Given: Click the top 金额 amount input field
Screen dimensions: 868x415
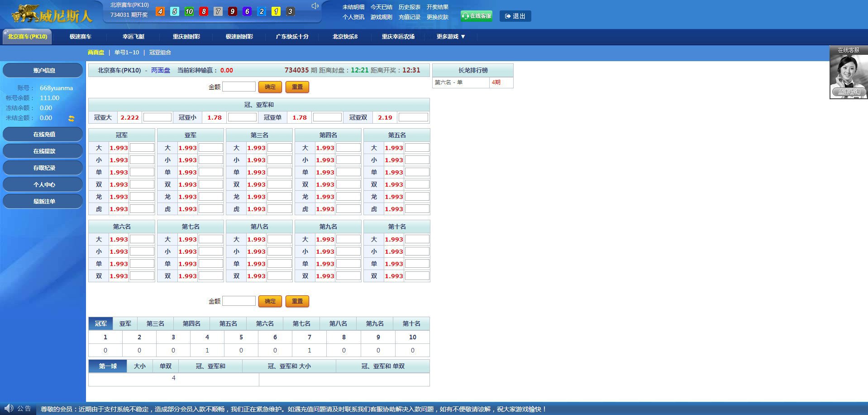Looking at the screenshot, I should [x=238, y=87].
